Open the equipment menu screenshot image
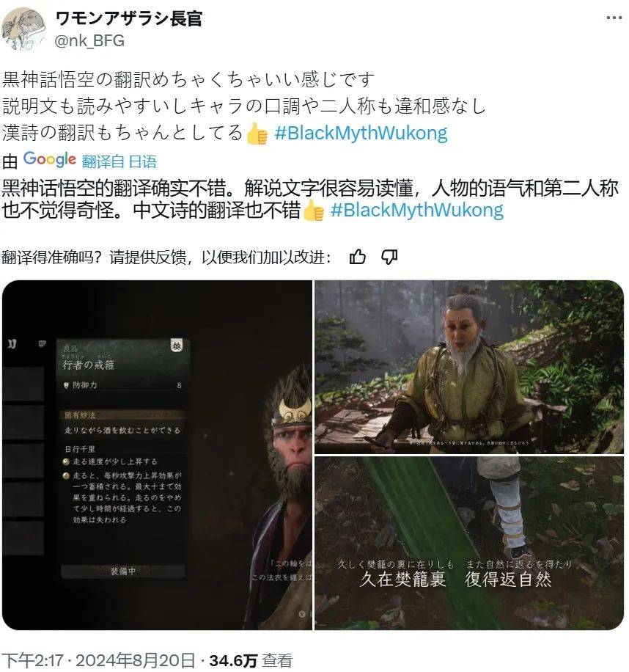The height and width of the screenshot is (672, 629). (x=157, y=455)
